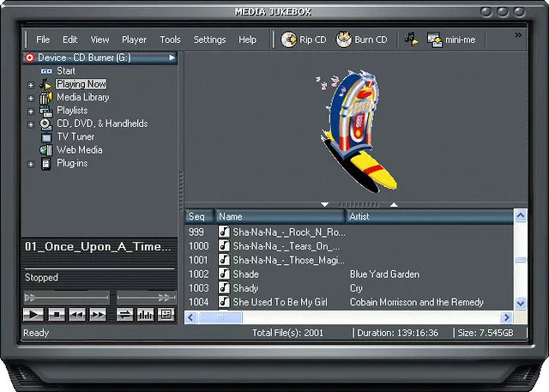Image resolution: width=549 pixels, height=392 pixels.
Task: Expand the Media Library tree node
Action: click(x=32, y=98)
